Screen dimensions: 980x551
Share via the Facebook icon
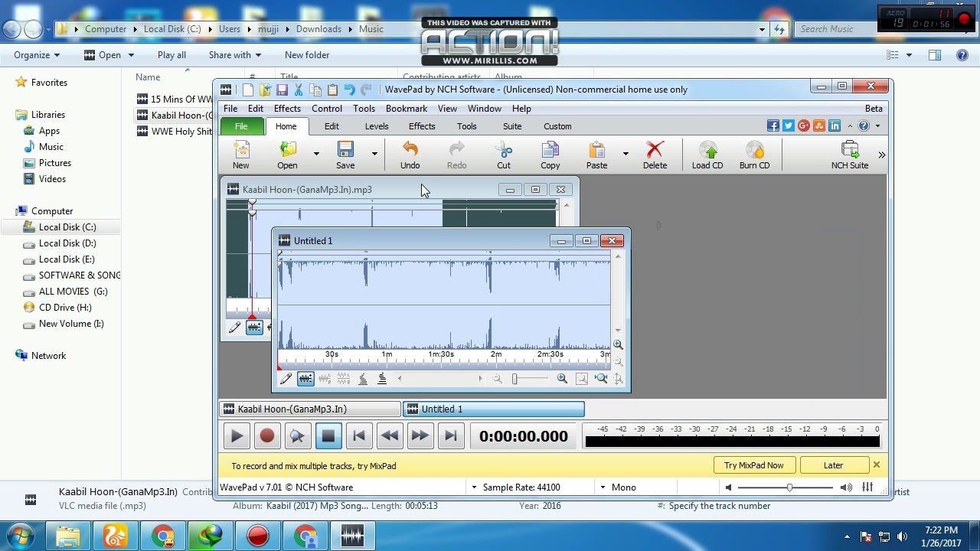773,126
